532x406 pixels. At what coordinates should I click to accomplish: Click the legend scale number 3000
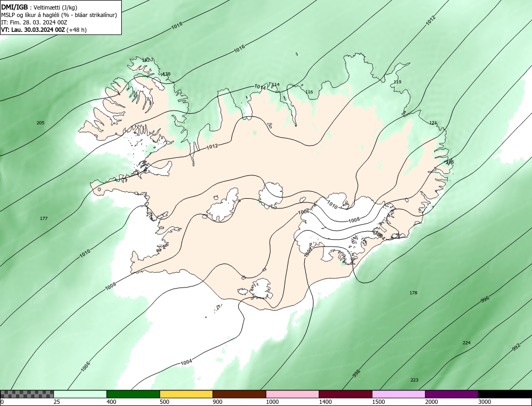485,402
